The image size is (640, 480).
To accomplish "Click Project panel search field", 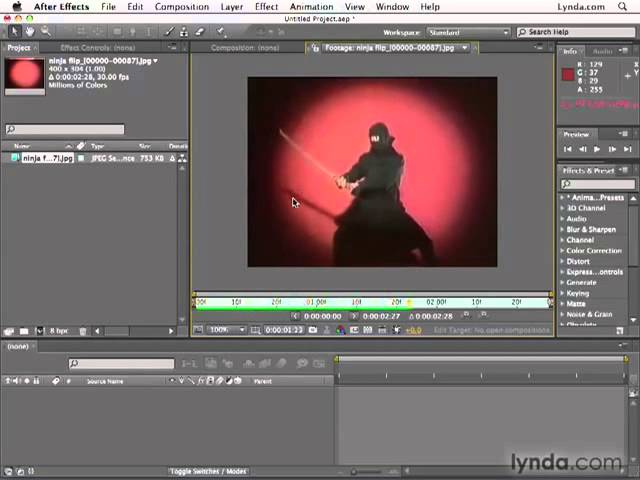I will coord(65,129).
